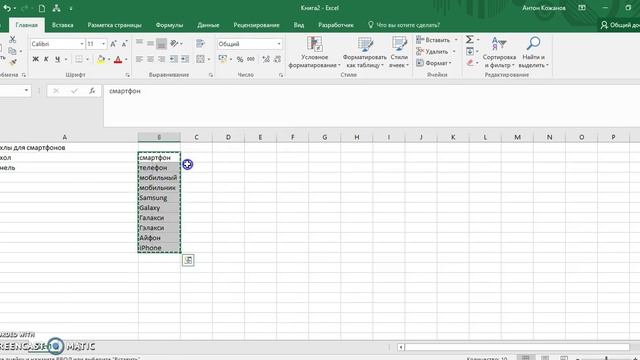Open underline style dropdown arrow
Screen dimensions: 640x360
(x=66, y=60)
